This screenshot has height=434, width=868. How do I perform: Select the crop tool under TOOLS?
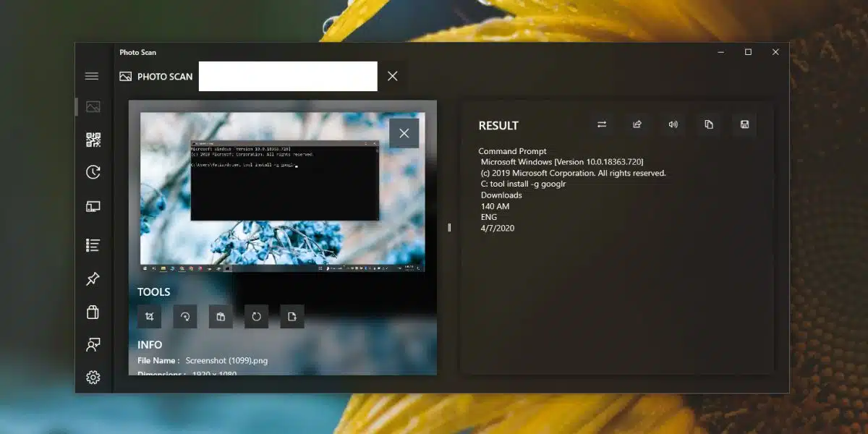point(149,316)
